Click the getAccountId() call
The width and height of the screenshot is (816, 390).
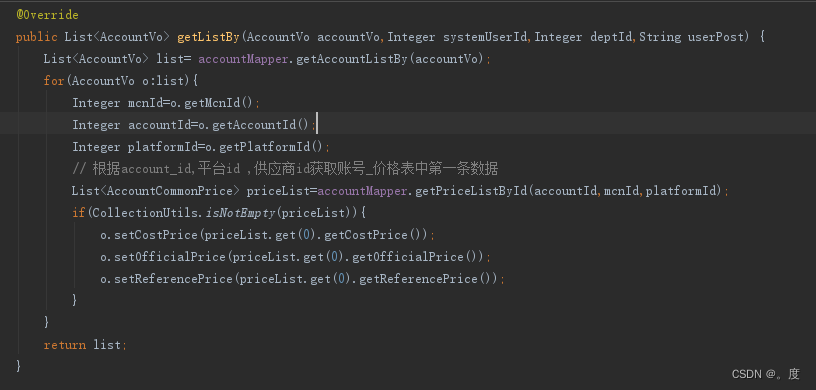point(261,125)
